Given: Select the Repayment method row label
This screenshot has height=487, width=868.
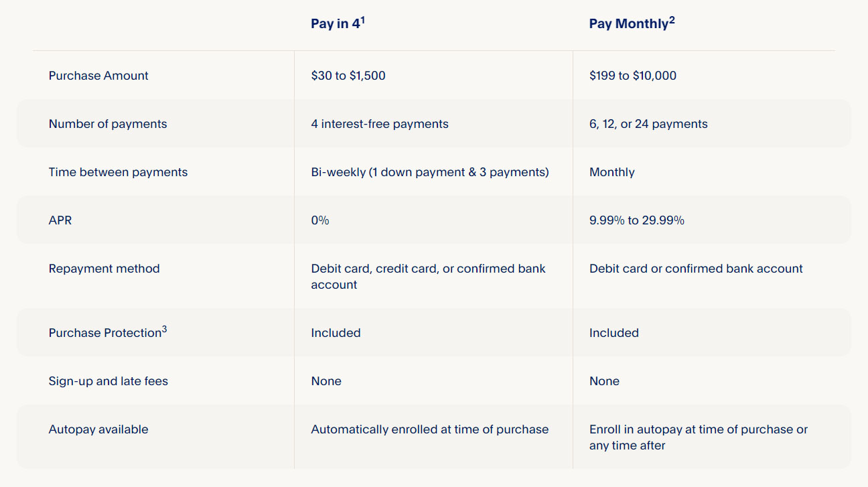Looking at the screenshot, I should pos(104,269).
